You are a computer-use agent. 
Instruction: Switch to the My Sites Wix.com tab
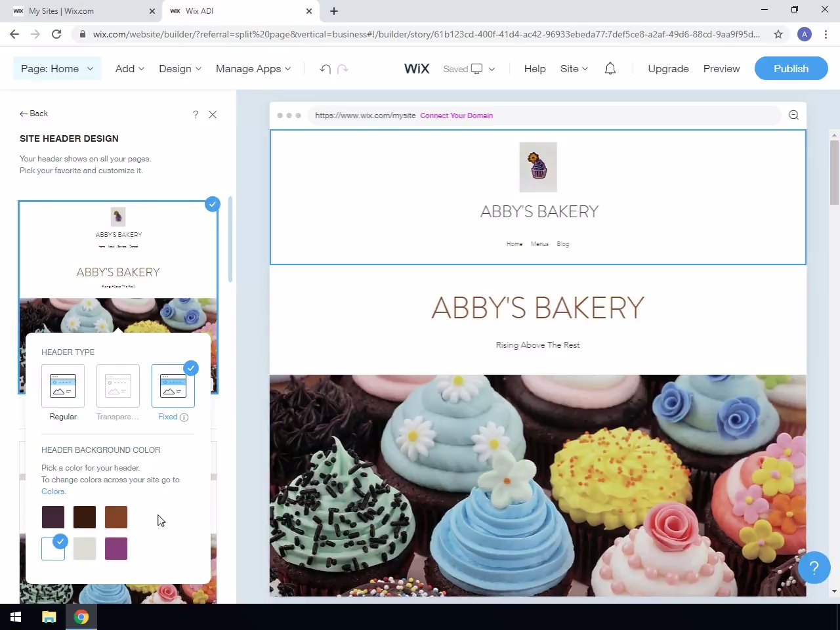click(x=83, y=11)
